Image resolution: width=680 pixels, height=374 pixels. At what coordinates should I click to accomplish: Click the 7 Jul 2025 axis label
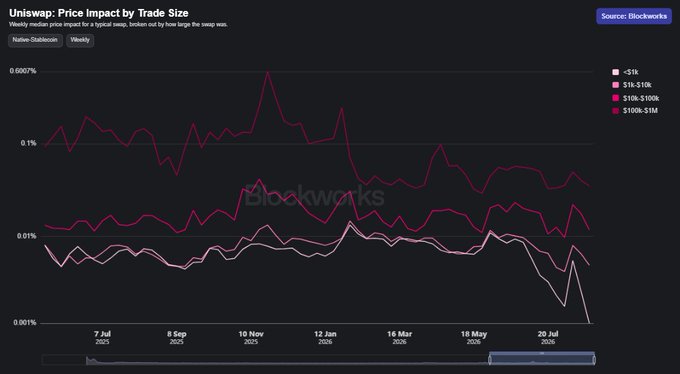pos(102,338)
